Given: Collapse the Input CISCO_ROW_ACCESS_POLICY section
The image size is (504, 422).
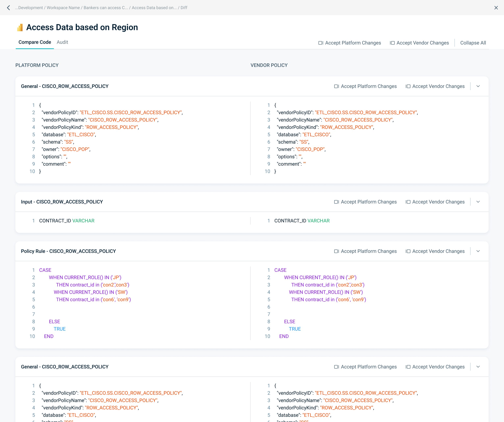Looking at the screenshot, I should 478,202.
